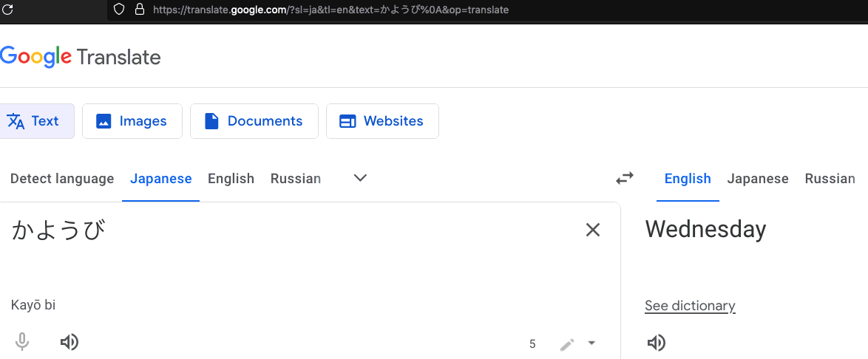868x359 pixels.
Task: Choose Japanese as the target language
Action: pos(758,178)
